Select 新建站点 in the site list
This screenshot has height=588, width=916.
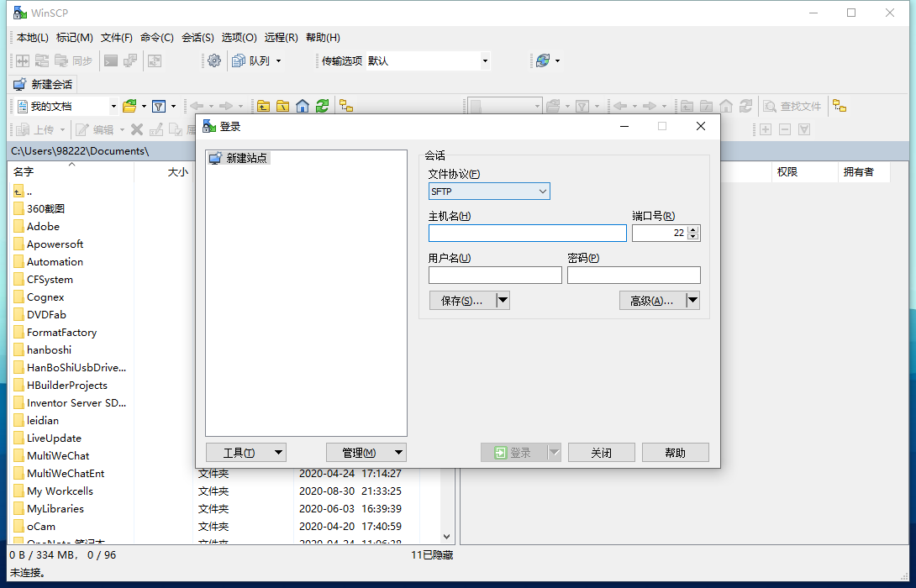tap(240, 158)
